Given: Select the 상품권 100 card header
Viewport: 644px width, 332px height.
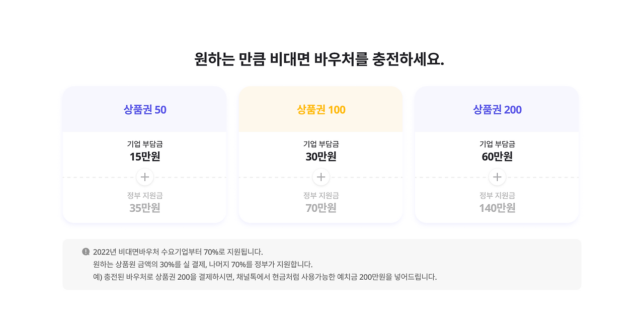Looking at the screenshot, I should click(x=321, y=109).
